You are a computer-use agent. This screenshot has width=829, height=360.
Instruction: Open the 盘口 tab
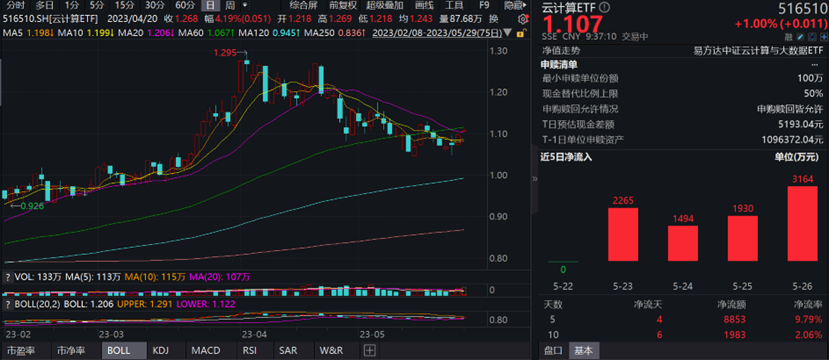coord(553,350)
